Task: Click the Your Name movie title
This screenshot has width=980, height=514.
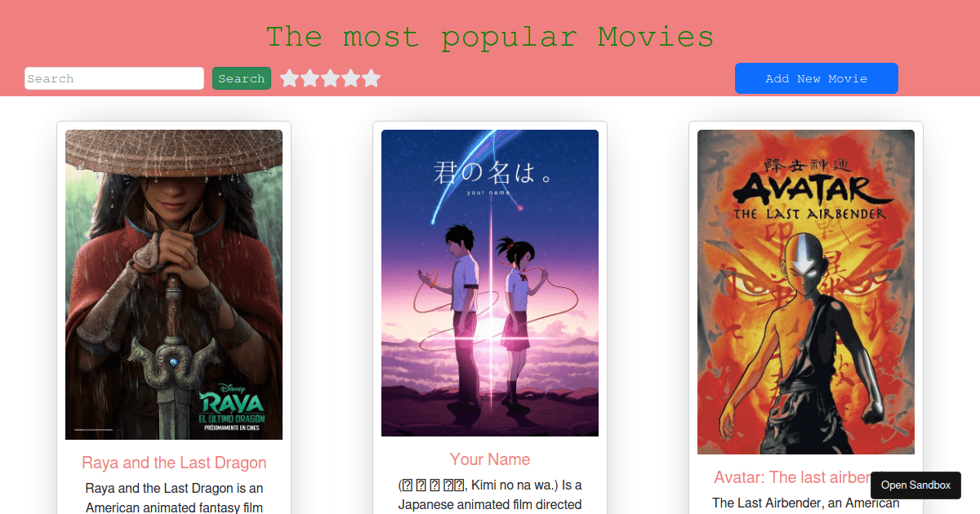Action: point(490,459)
